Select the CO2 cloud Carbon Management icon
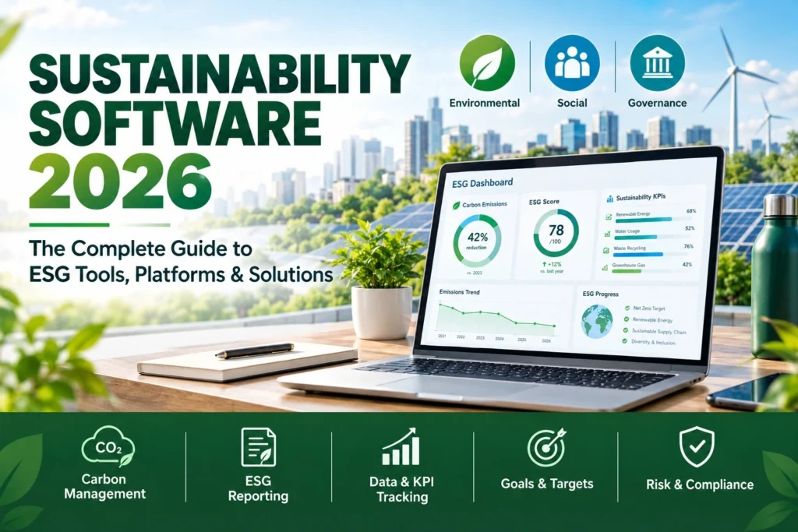This screenshot has width=798, height=532. (x=108, y=446)
